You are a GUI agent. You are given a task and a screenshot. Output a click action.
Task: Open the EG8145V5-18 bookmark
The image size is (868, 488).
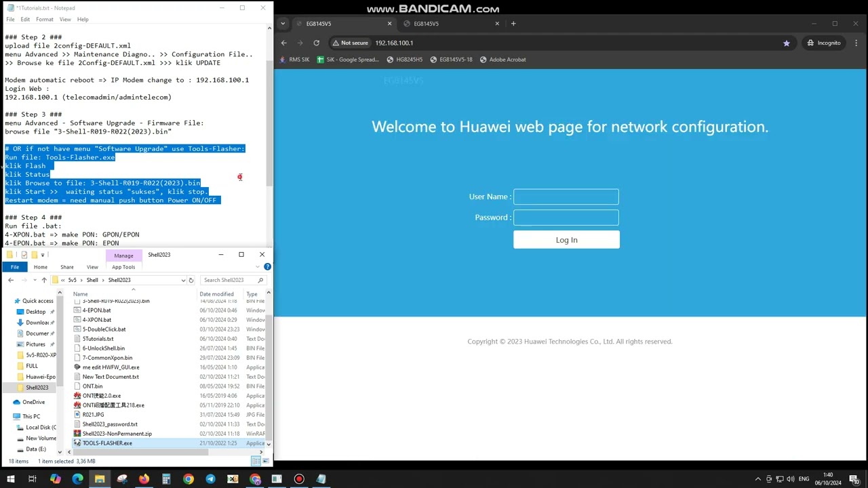point(451,60)
